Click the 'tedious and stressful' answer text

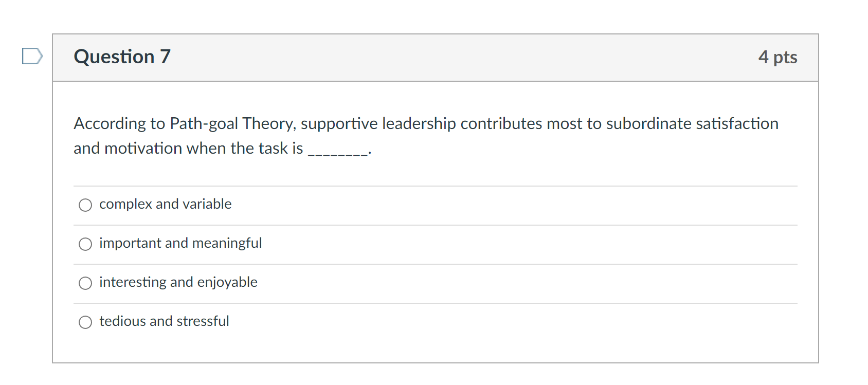point(164,321)
